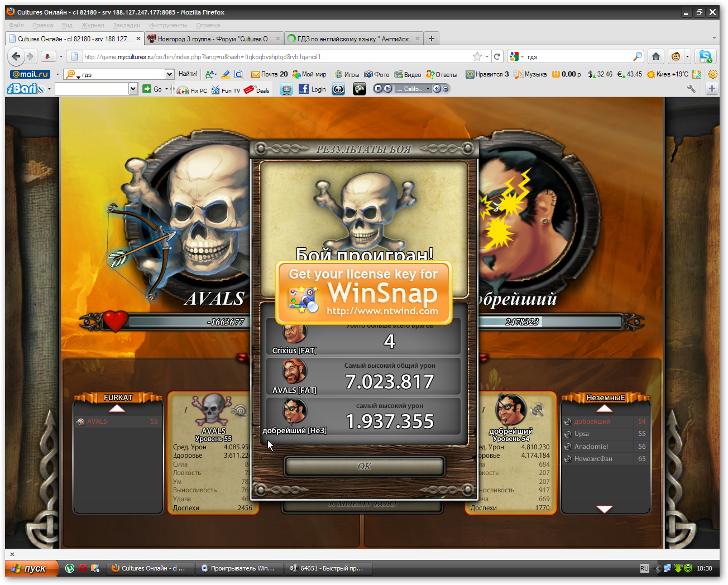Switch to the ГДЗ по английскому языку tab
This screenshot has height=585, width=728.
(353, 39)
